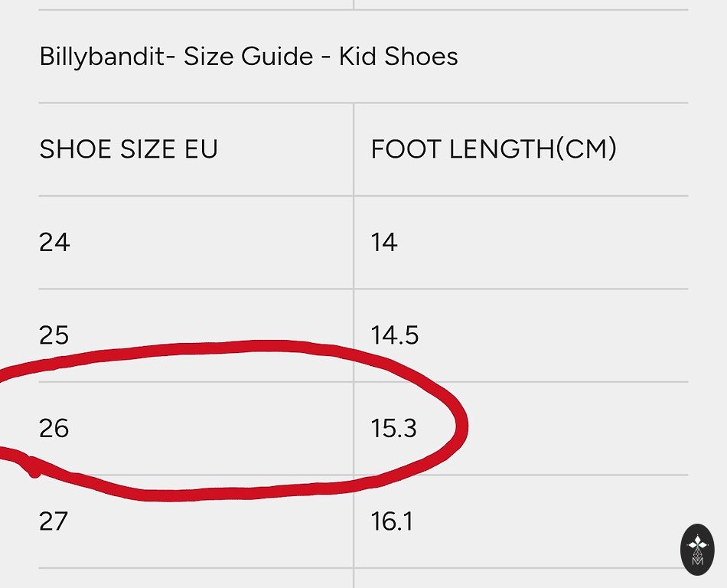Tap the floating diamond logo icon
The width and height of the screenshot is (727, 588).
[697, 550]
